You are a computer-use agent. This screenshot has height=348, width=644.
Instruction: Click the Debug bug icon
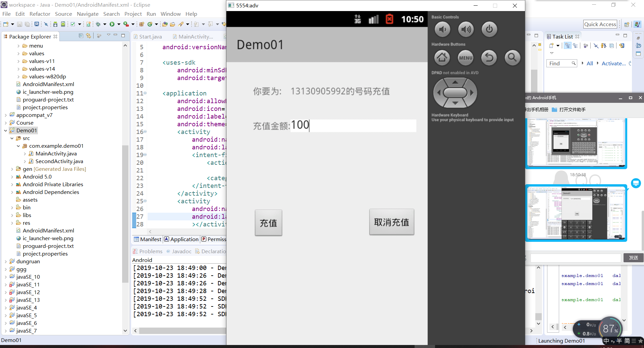click(x=98, y=24)
